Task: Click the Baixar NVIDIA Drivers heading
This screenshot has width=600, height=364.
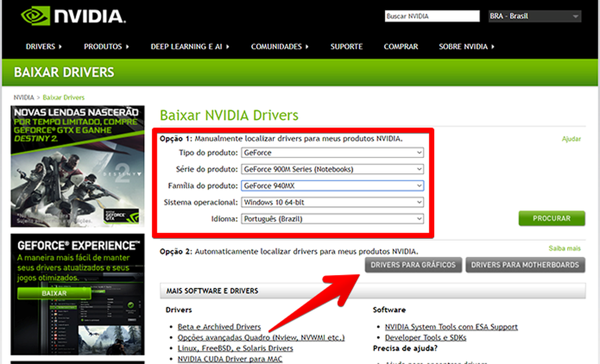Action: (229, 115)
